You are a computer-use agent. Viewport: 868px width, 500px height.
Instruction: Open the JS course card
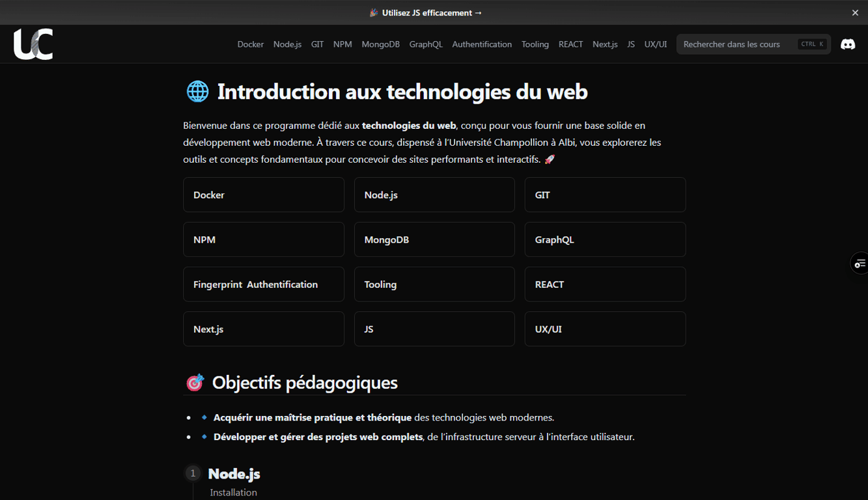point(434,329)
